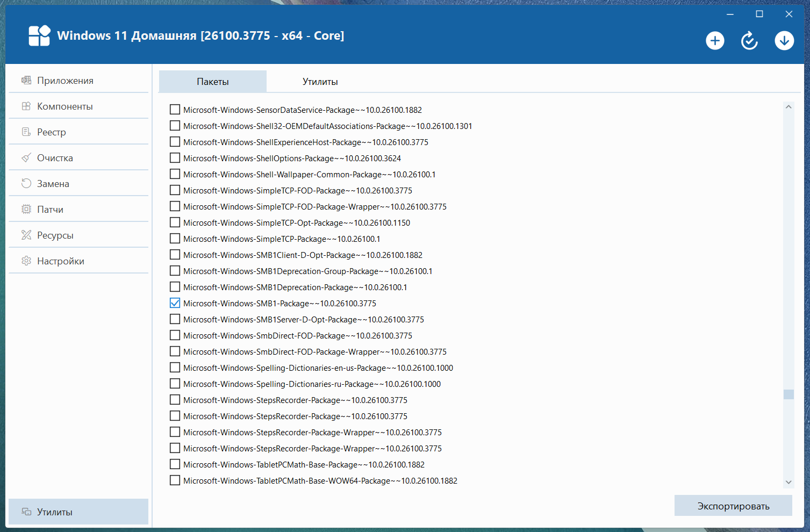This screenshot has width=810, height=532.
Task: Click the down-arrow download icon in header
Action: pos(784,41)
